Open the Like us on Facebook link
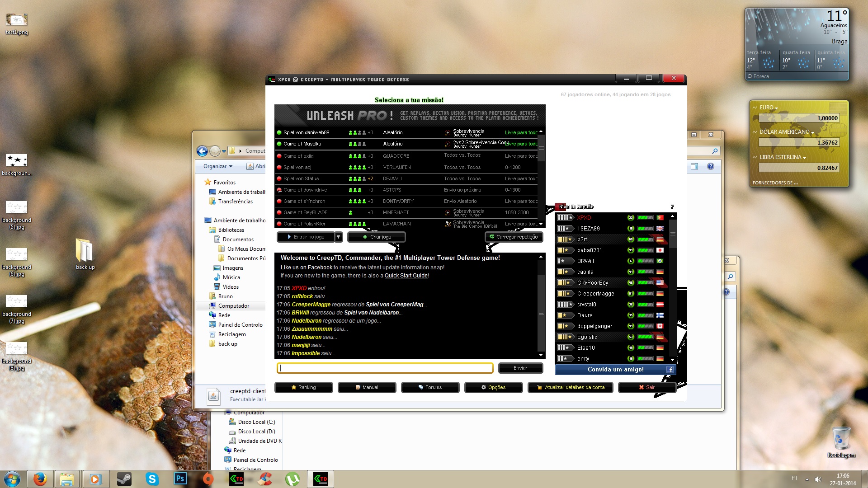The width and height of the screenshot is (868, 488). [x=306, y=267]
